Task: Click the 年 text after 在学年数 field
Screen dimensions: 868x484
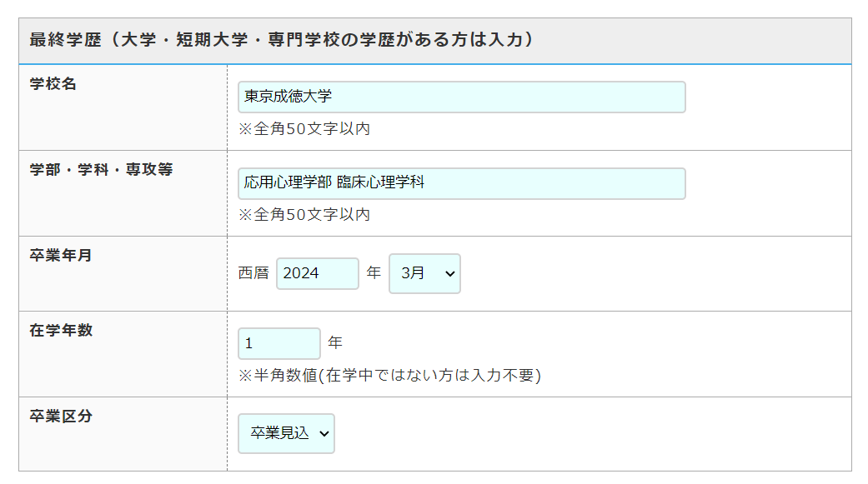Action: pos(335,342)
